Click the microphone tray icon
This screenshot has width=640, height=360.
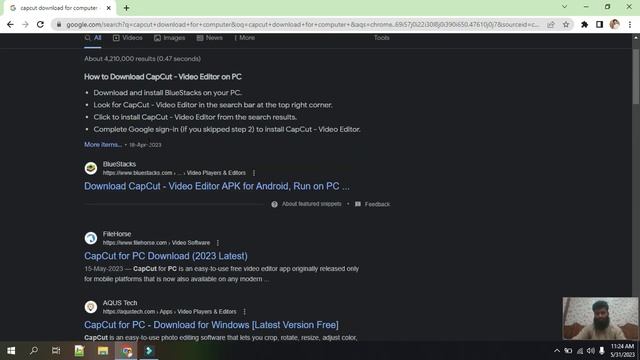point(602,351)
